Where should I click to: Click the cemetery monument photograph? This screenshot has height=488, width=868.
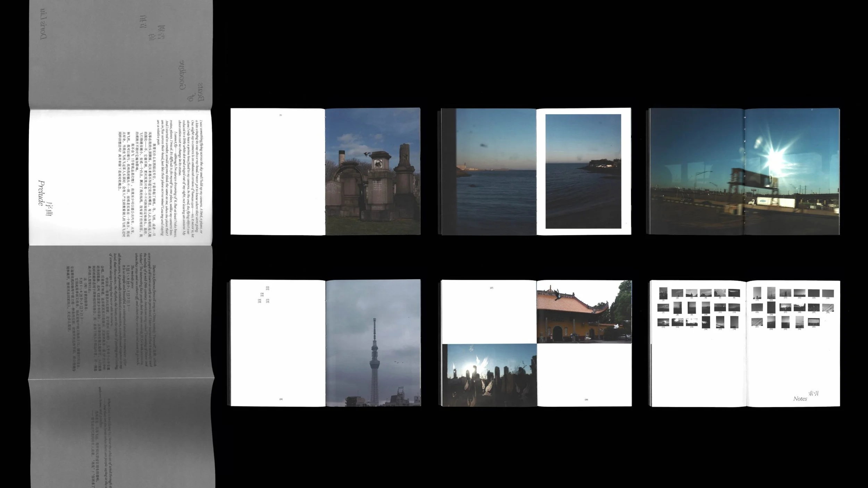click(373, 171)
